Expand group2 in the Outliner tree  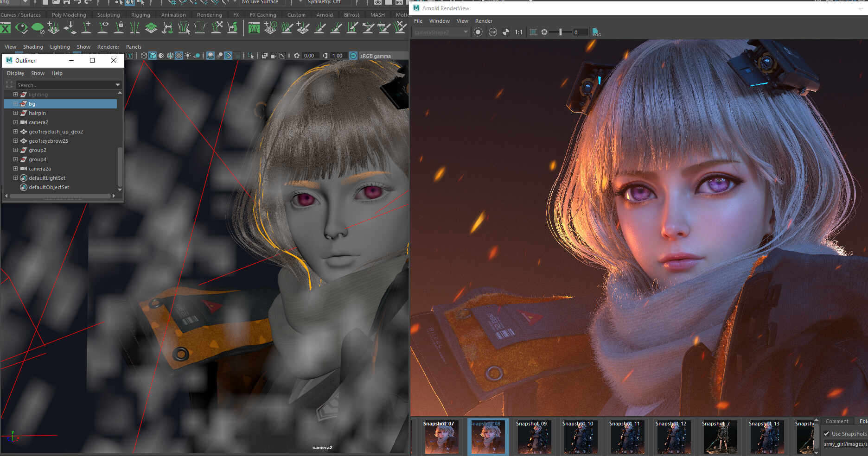15,150
